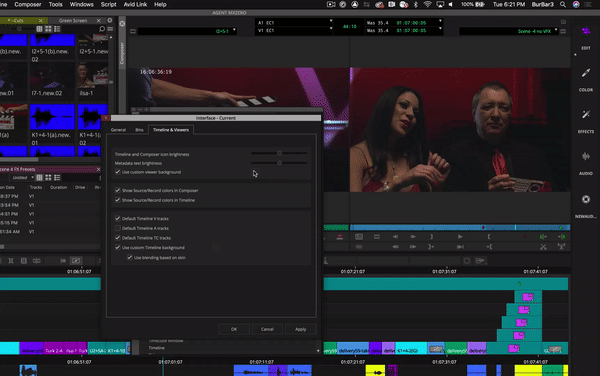Click the bin container gear icon
The height and width of the screenshot is (376, 600).
pyautogui.click(x=110, y=20)
